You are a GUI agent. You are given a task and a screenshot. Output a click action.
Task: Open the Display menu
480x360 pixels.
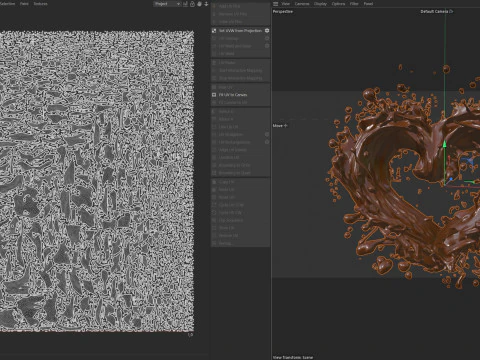[x=320, y=4]
